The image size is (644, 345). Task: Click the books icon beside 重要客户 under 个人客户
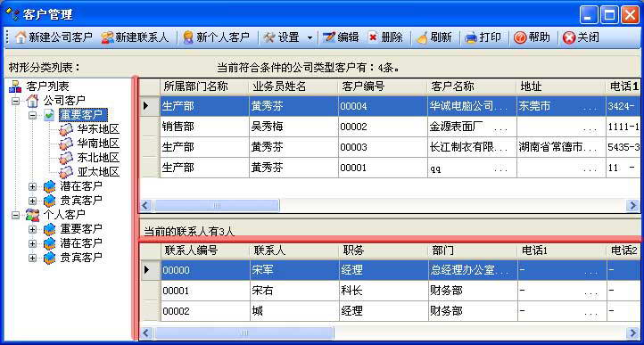49,229
